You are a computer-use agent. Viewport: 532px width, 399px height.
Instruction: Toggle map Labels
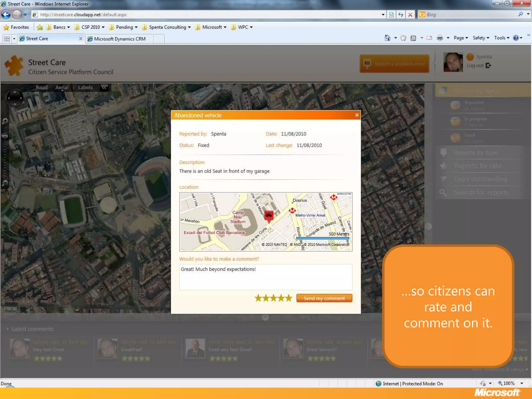click(85, 88)
